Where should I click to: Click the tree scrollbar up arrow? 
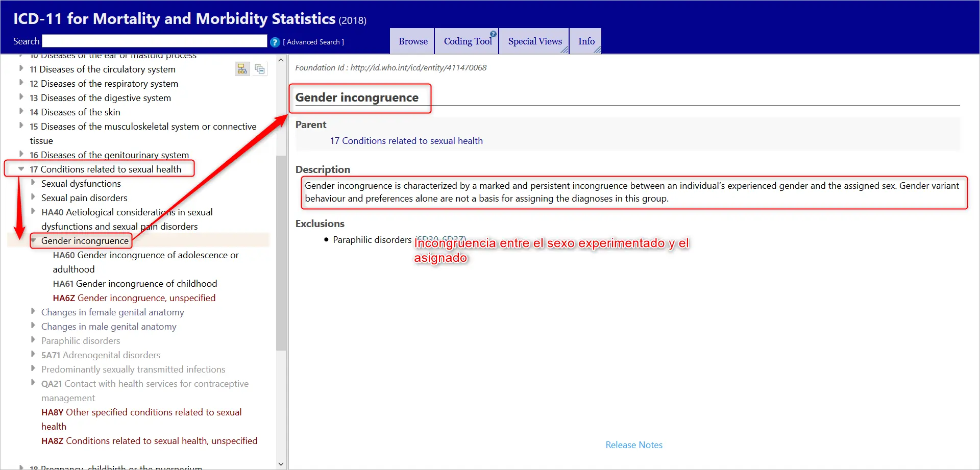pos(281,60)
